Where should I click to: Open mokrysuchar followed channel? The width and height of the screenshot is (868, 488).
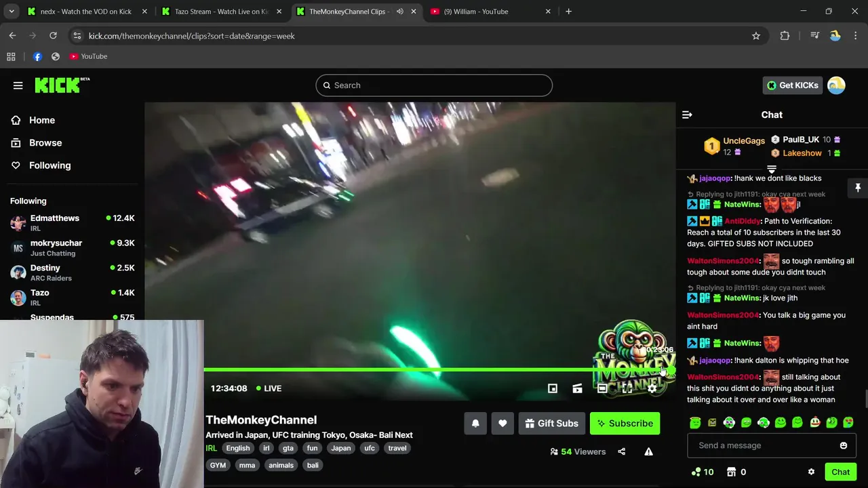(x=72, y=247)
